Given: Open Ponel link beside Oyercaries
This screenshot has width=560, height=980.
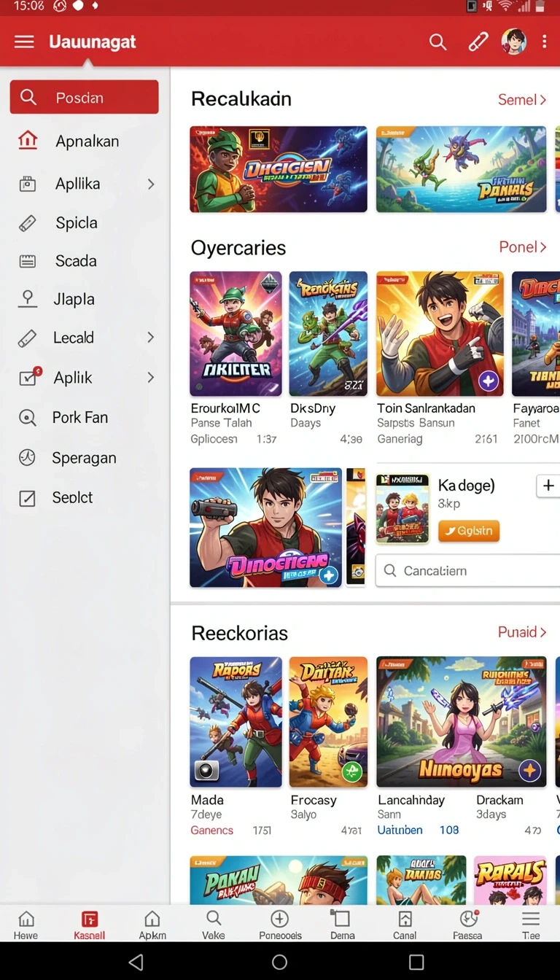Looking at the screenshot, I should [523, 247].
